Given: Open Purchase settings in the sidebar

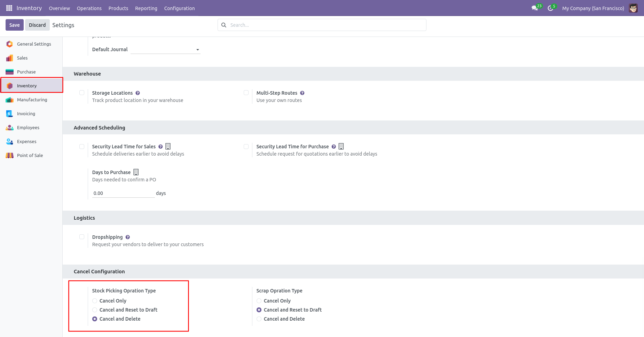Looking at the screenshot, I should [31, 72].
